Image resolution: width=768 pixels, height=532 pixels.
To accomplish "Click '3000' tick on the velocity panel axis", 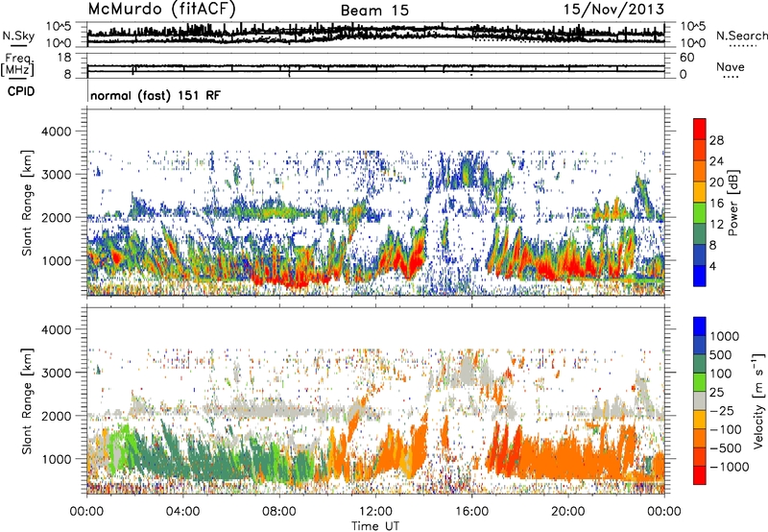I will pos(56,373).
